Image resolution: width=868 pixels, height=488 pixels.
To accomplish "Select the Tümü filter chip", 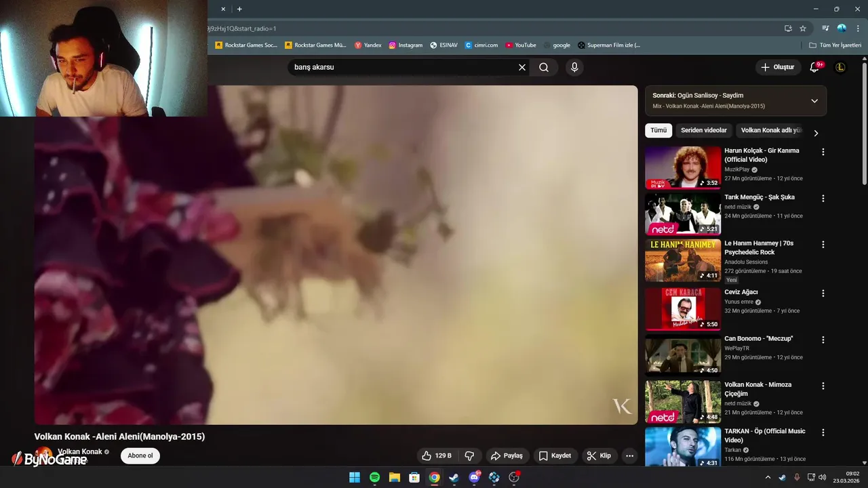I will point(658,130).
